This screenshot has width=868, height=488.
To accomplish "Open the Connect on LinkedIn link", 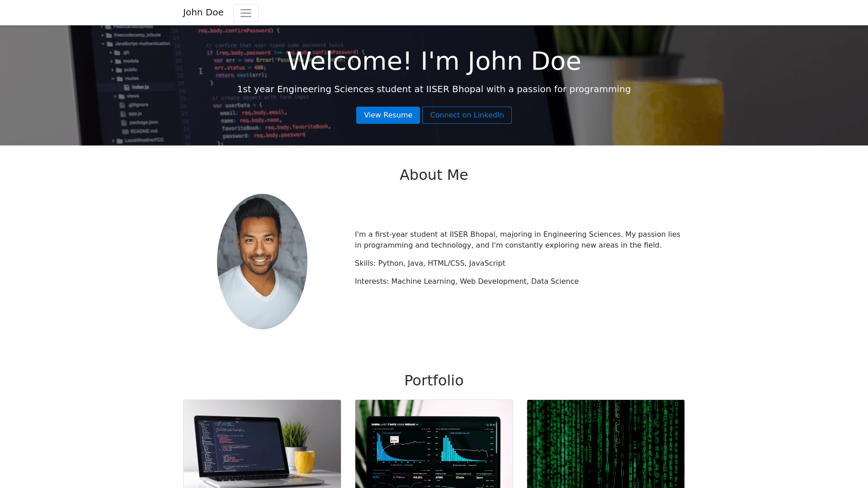I will point(467,115).
